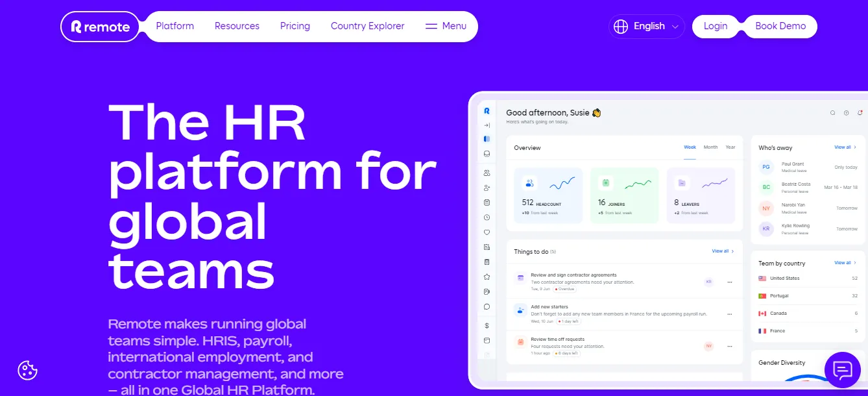Click the sidebar collapse arrow in dashboard
This screenshot has height=396, width=868.
487,125
